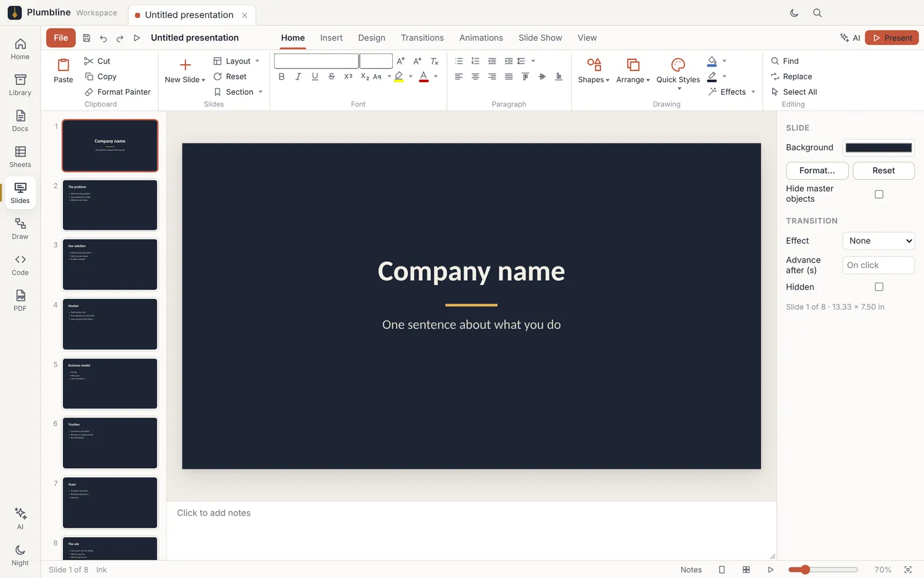
Task: Toggle Night mode in sidebar
Action: pos(20,555)
